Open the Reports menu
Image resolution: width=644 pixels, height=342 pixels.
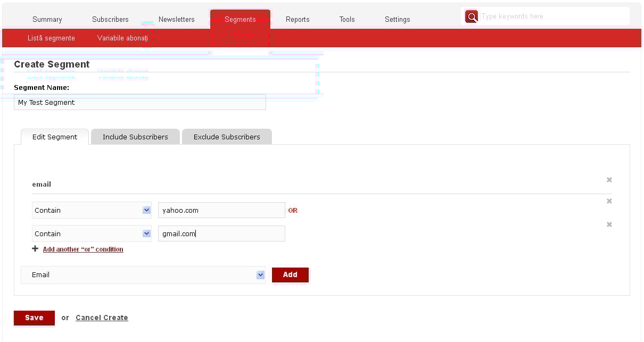pyautogui.click(x=298, y=19)
